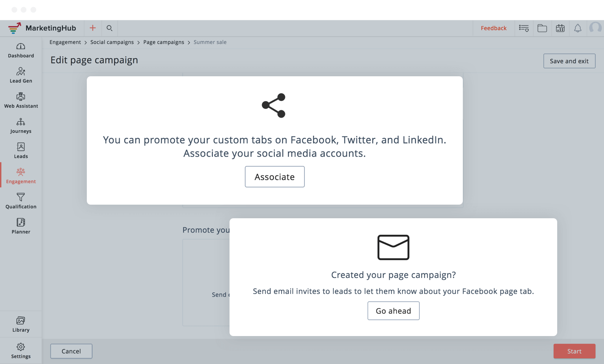Open the Planner sidebar icon
Image resolution: width=604 pixels, height=364 pixels.
click(21, 222)
